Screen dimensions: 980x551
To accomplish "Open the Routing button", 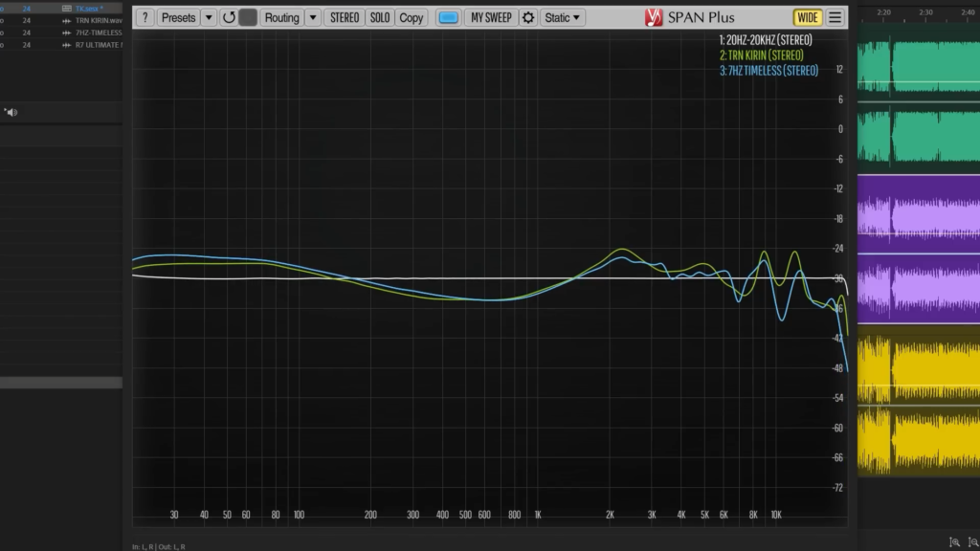I will pyautogui.click(x=282, y=17).
